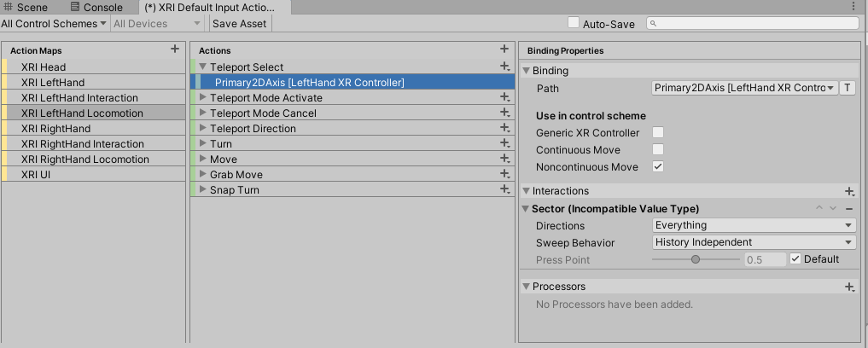Open the All Control Schemes menu
Viewport: 868px width, 348px height.
pyautogui.click(x=55, y=24)
